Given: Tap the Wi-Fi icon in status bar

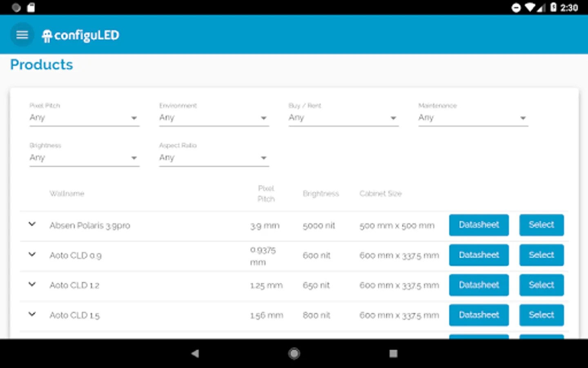Looking at the screenshot, I should point(530,7).
